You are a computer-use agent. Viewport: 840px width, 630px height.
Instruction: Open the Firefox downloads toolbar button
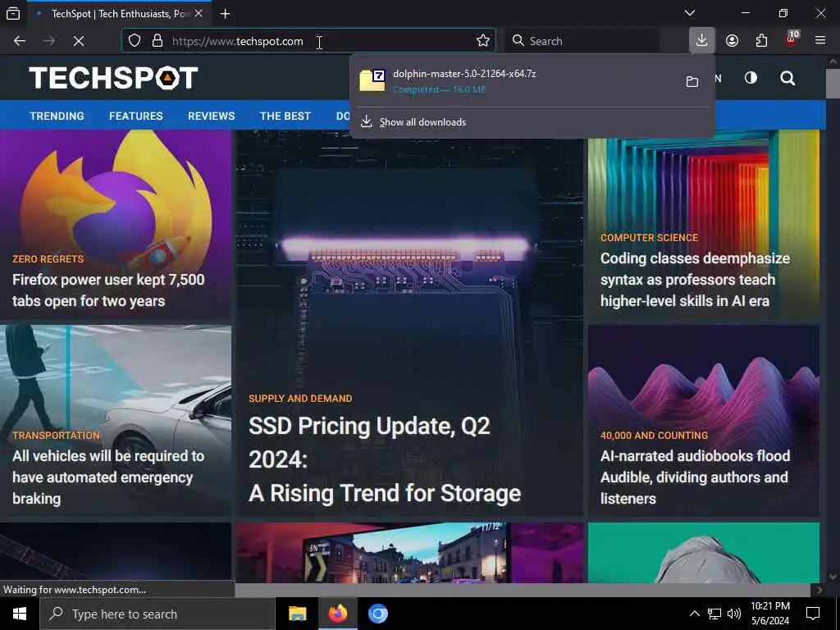coord(701,40)
